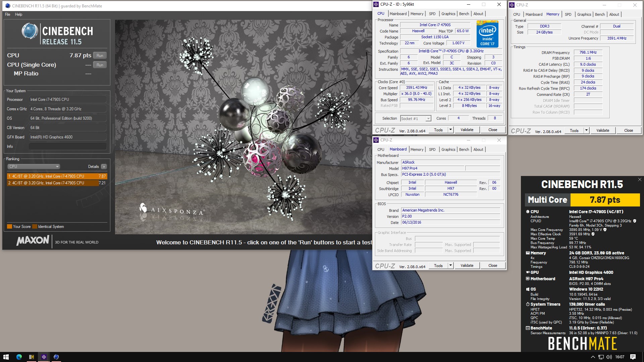Expand Tools arrow in CPU tab window
The height and width of the screenshot is (362, 644).
tap(450, 130)
